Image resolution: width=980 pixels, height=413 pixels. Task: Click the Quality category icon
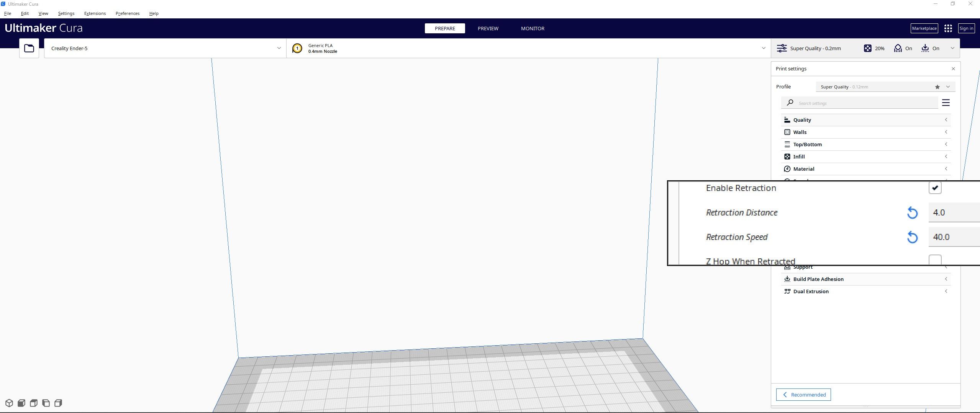tap(787, 120)
